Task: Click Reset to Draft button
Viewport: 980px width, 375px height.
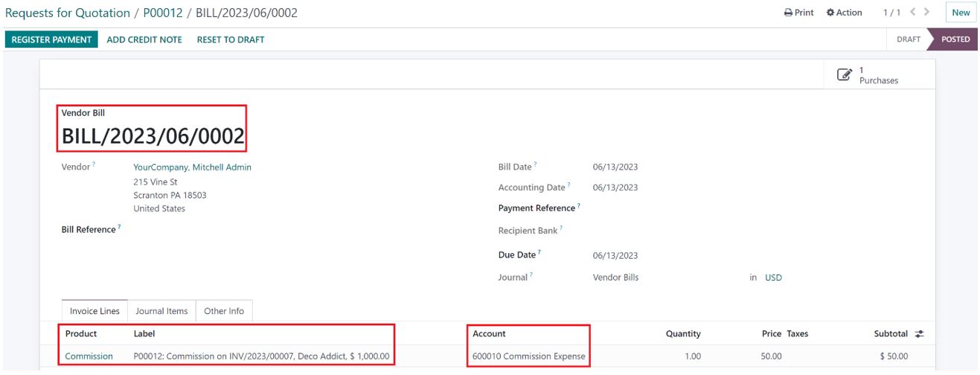Action: click(231, 39)
